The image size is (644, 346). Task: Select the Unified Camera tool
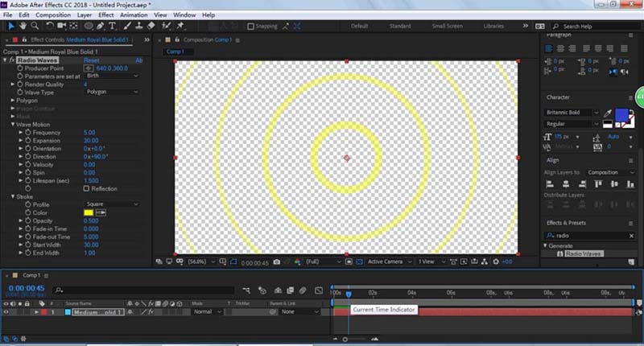click(62, 26)
